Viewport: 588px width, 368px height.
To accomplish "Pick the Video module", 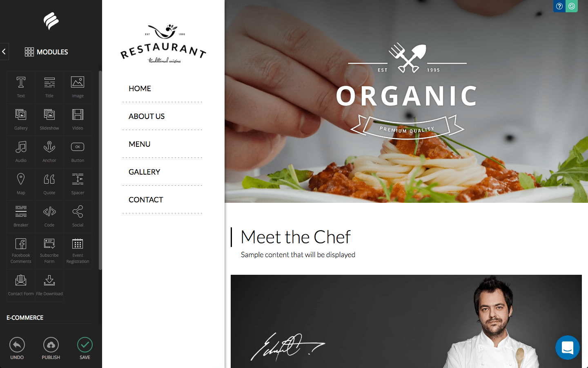I will [x=78, y=119].
